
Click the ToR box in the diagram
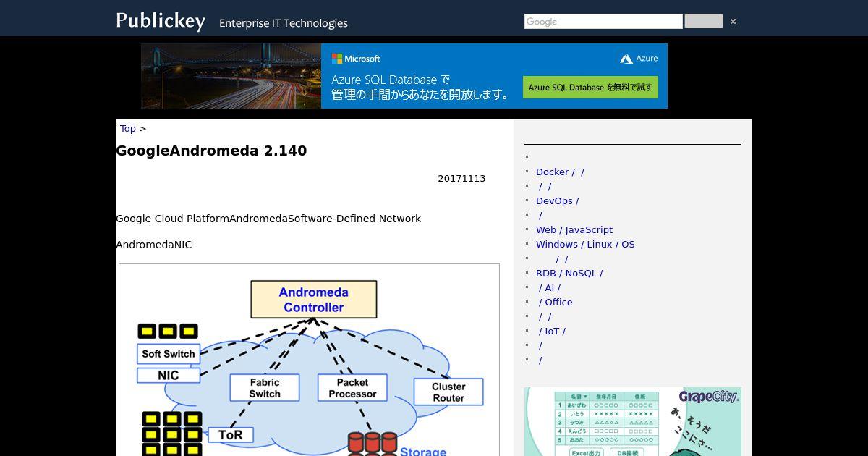tap(231, 435)
